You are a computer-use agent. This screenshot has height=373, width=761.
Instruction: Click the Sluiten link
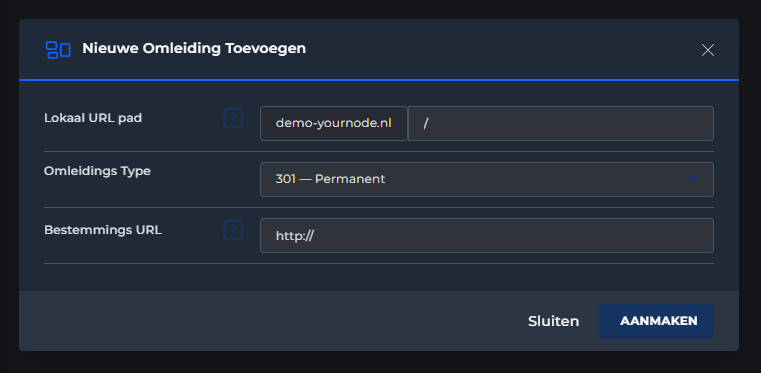click(x=554, y=322)
